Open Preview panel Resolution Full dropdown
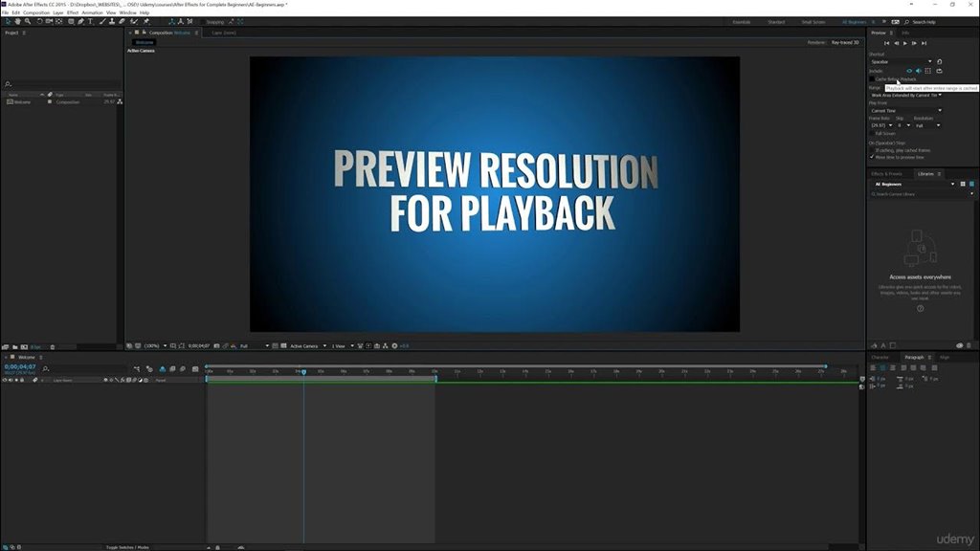Screen dimensions: 980x551 (927, 125)
